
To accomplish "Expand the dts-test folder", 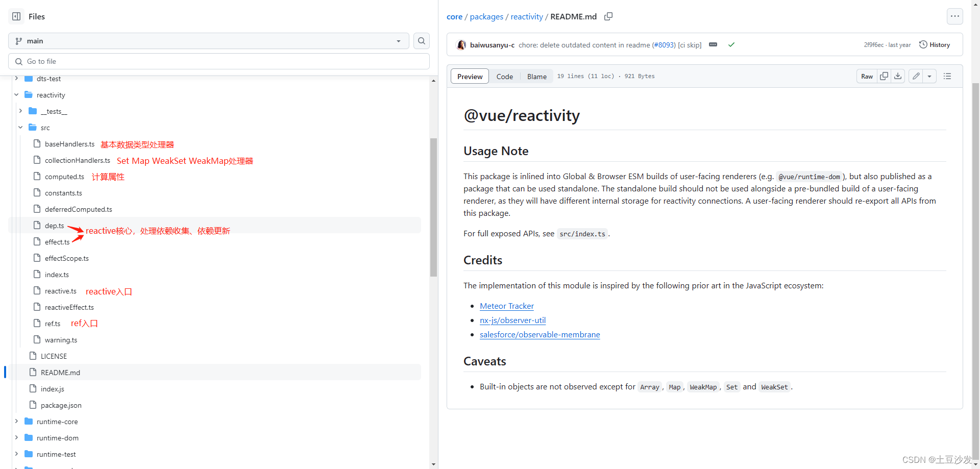I will point(16,79).
